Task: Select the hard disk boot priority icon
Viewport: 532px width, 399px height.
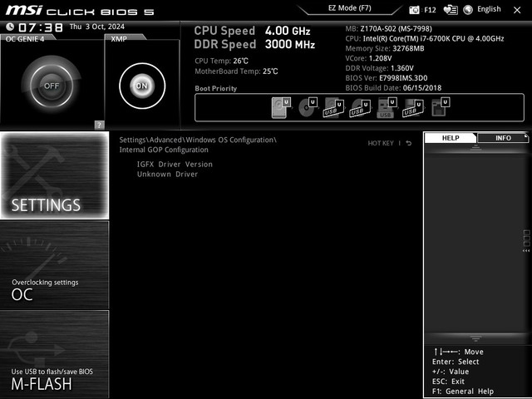Action: [281, 107]
